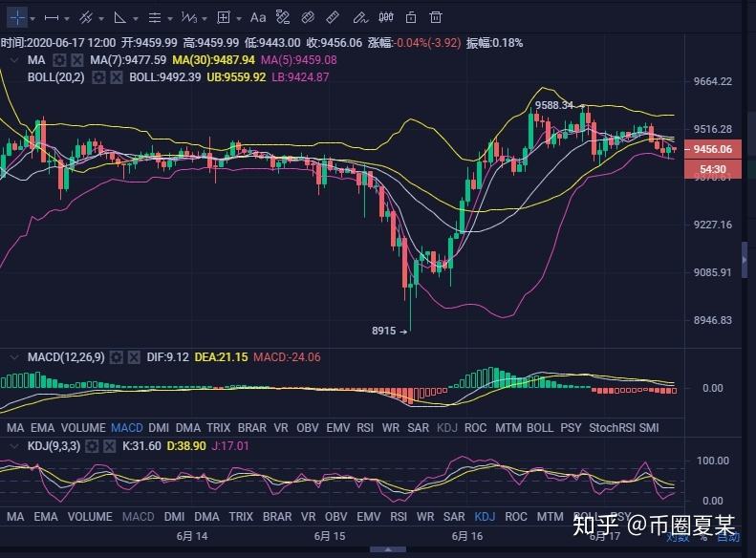Remove the MACD(12,26,9) indicator
This screenshot has width=756, height=558.
click(x=134, y=357)
